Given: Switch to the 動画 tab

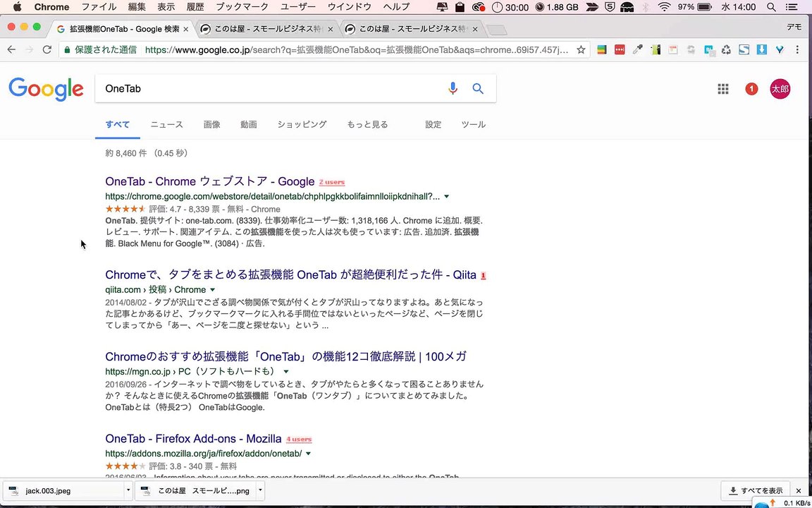Looking at the screenshot, I should (249, 124).
